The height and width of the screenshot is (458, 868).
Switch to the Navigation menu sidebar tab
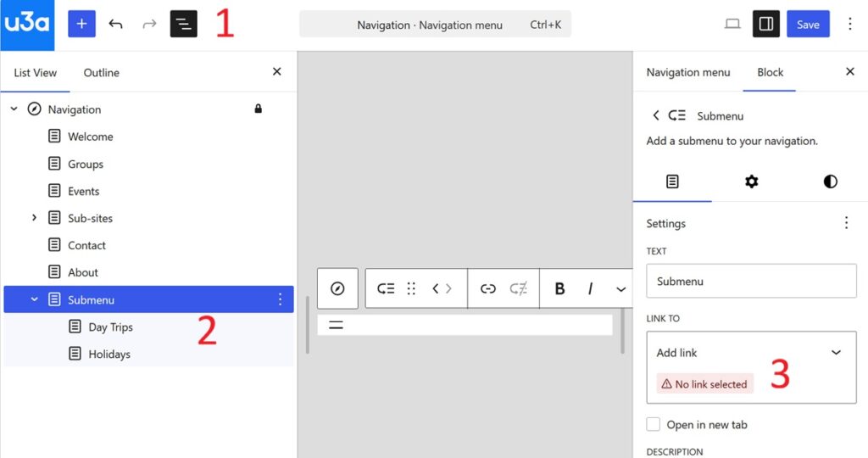(688, 73)
